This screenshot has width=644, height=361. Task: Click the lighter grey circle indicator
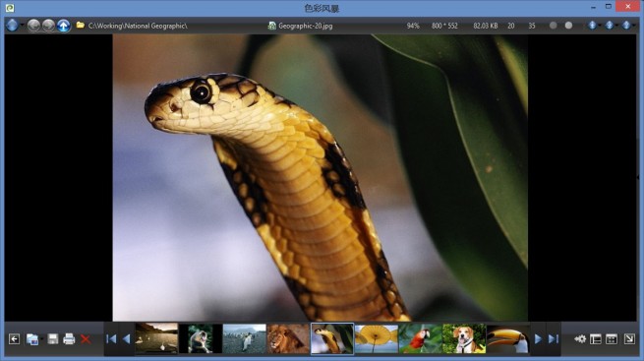tap(568, 26)
